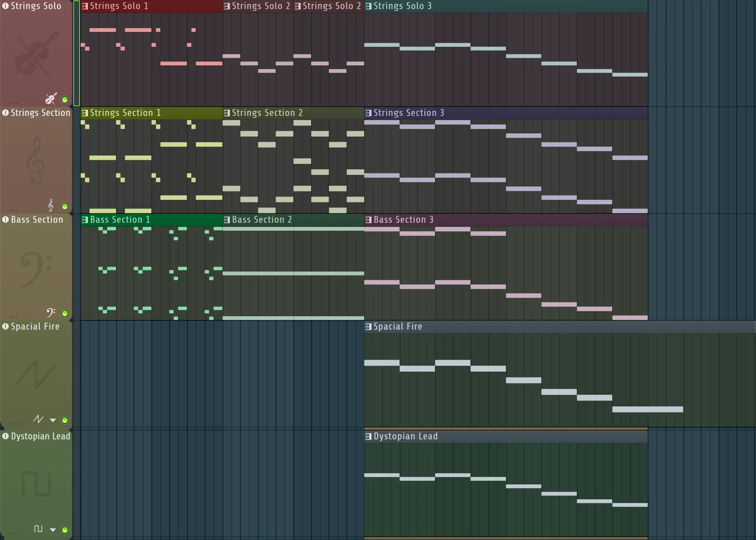Click the circle icon beside Strings Solo name
The width and height of the screenshot is (756, 540).
[5, 6]
